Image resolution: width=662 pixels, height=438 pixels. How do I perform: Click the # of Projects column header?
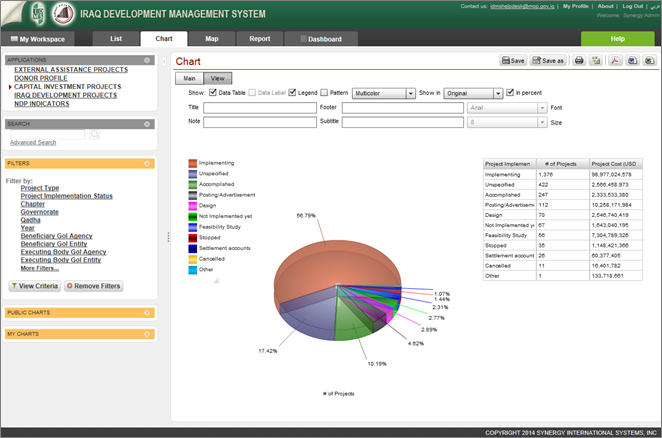(563, 164)
